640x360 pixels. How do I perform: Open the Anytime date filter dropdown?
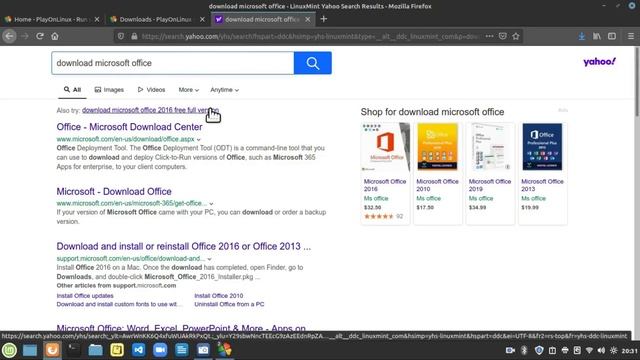[x=224, y=90]
